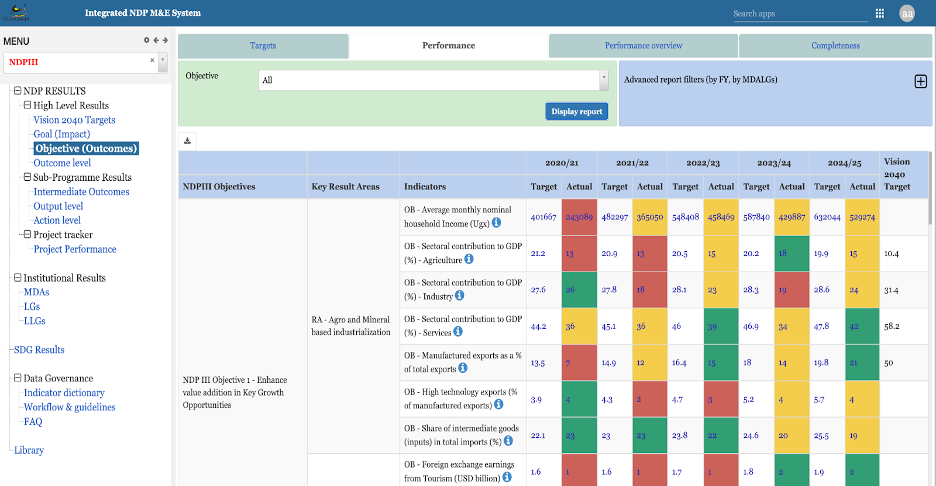Open the apps grid menu
Image resolution: width=936 pixels, height=486 pixels.
coord(880,14)
